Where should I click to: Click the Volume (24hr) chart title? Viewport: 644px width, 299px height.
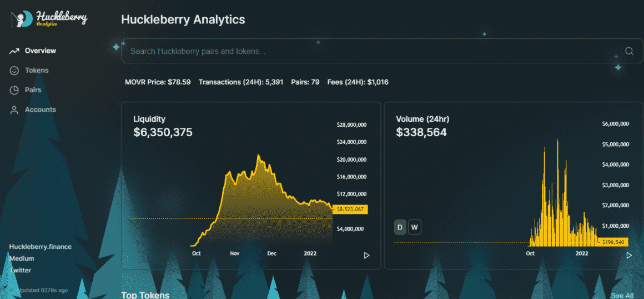tap(422, 119)
